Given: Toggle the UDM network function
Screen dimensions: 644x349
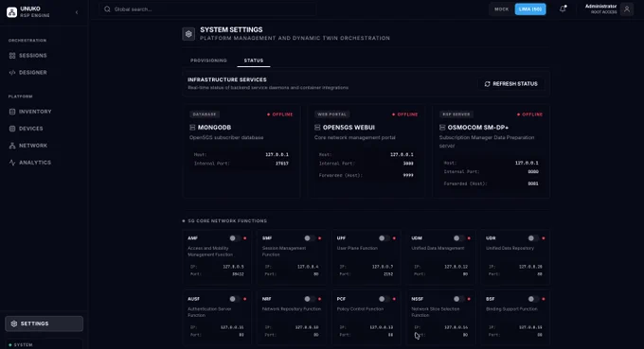Looking at the screenshot, I should pyautogui.click(x=458, y=238).
